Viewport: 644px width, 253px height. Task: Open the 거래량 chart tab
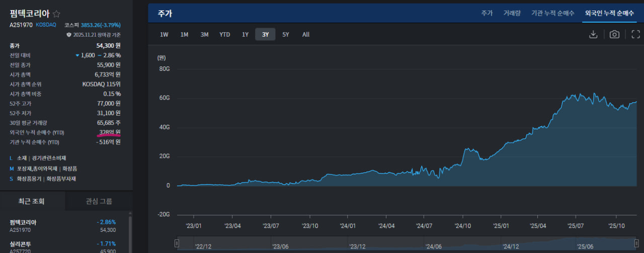512,13
